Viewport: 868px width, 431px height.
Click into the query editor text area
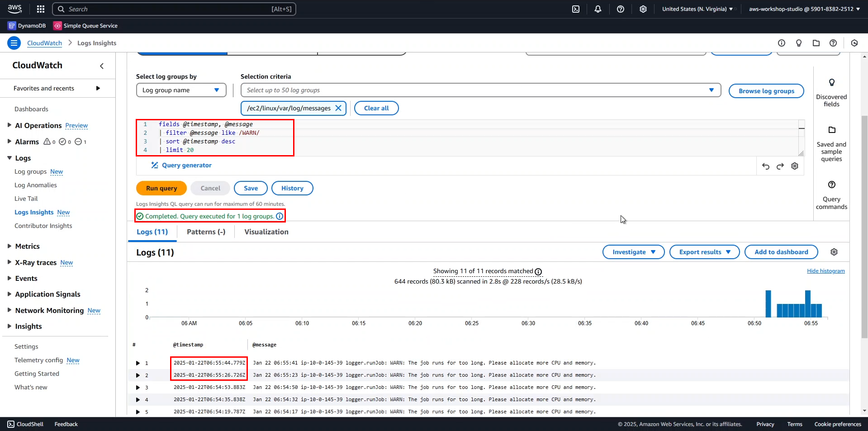[470, 138]
